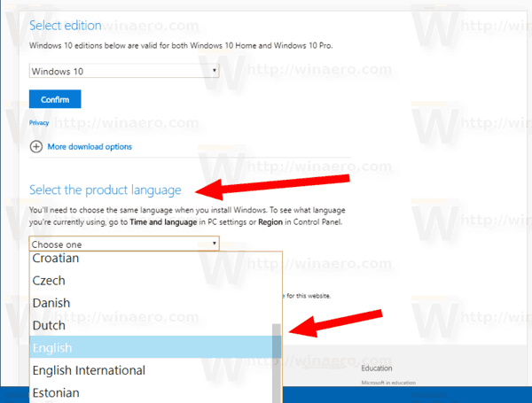Viewport: 532px width, 403px height.
Task: Click the Select the product language heading
Action: [106, 190]
